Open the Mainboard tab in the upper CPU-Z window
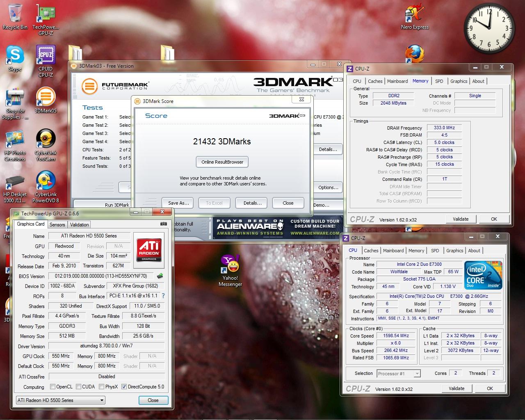 (x=397, y=81)
